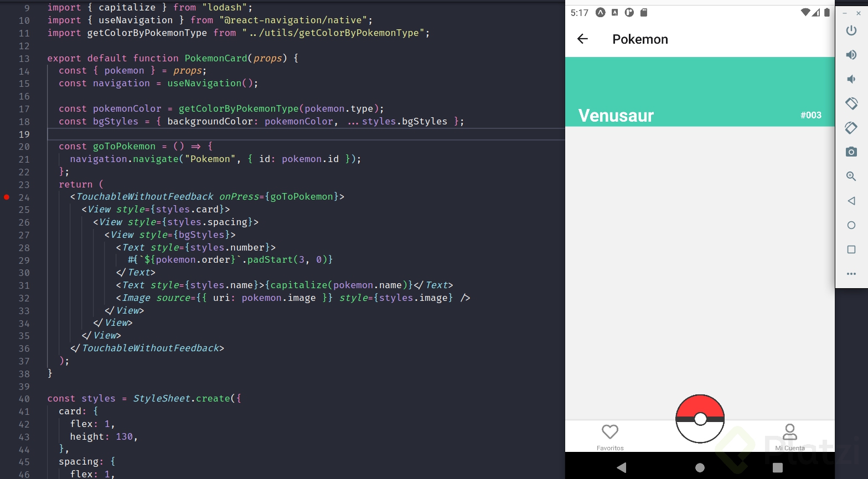This screenshot has width=868, height=479.
Task: Minimize the emulator toolbar window
Action: [x=845, y=13]
